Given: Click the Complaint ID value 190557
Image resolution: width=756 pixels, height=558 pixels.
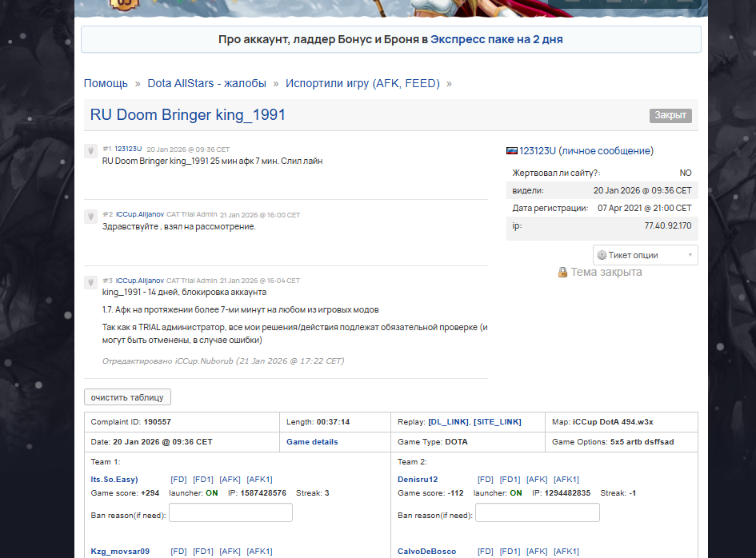Looking at the screenshot, I should (x=157, y=421).
